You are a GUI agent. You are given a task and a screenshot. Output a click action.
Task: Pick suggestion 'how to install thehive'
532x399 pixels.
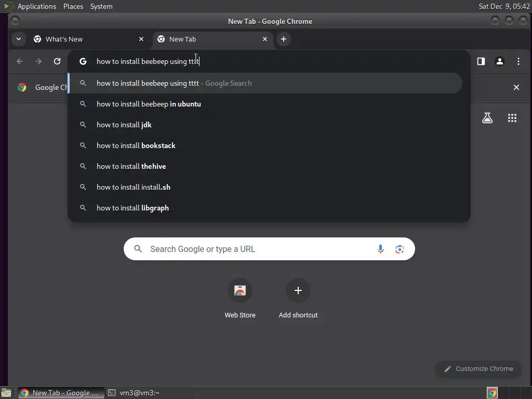pos(265,166)
